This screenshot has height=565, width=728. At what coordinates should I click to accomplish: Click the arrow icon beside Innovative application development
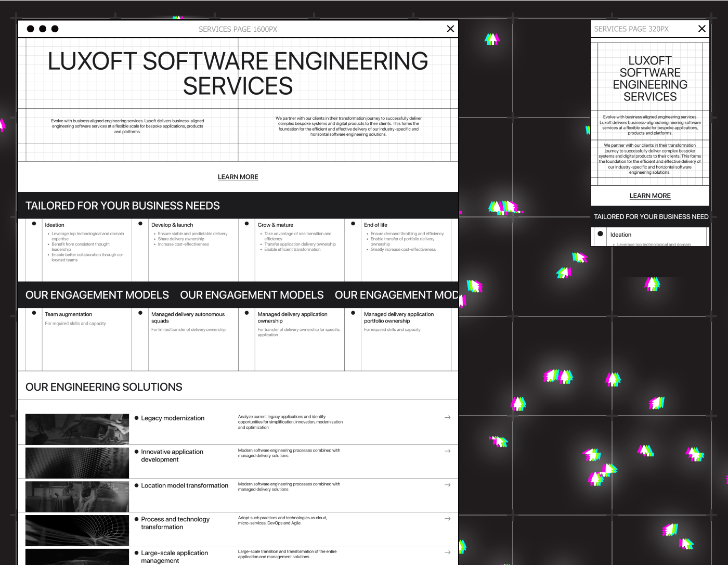pos(448,451)
